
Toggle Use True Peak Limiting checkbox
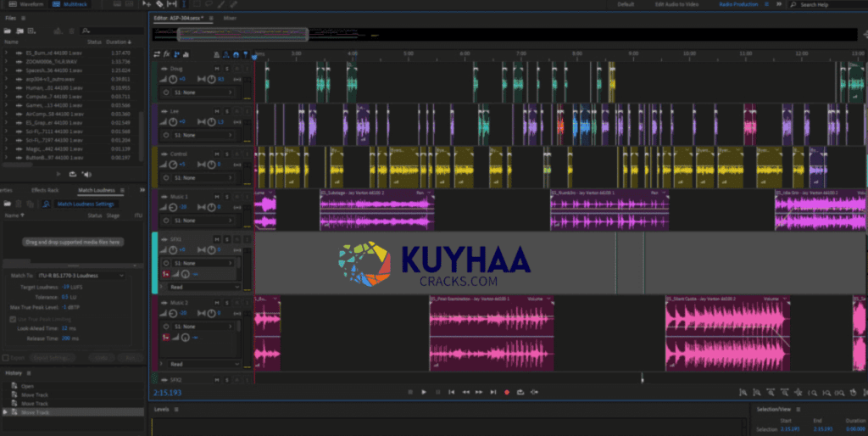pos(13,319)
